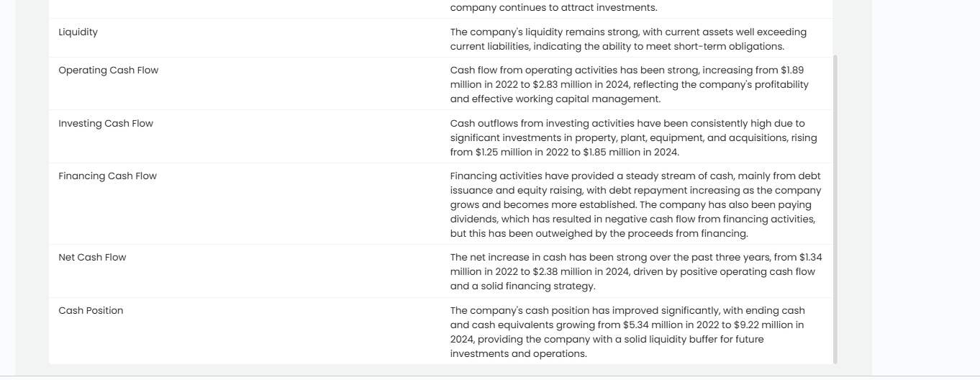Click the Operating Cash Flow description text

630,84
